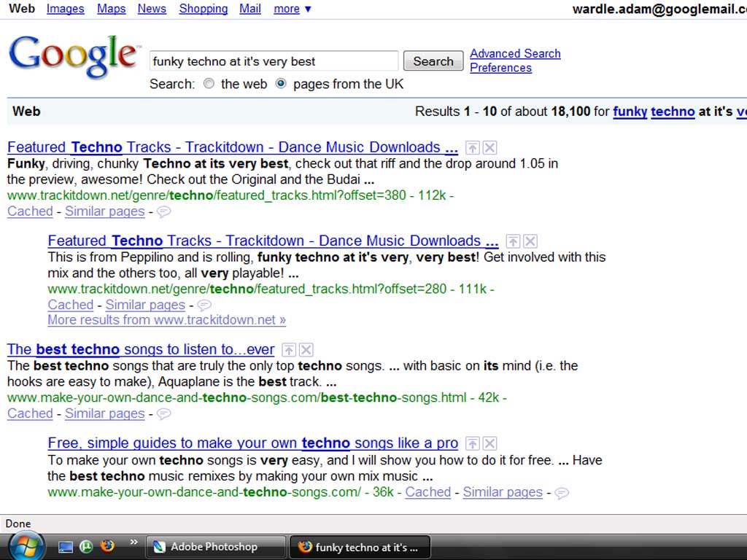Expand 'More results from www.trackitdown.net'

coord(166,319)
